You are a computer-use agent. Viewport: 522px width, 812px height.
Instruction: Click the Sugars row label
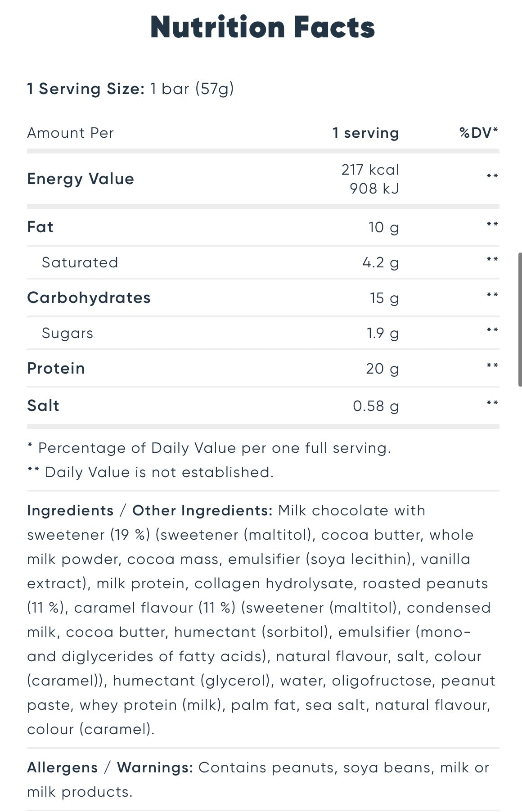click(67, 333)
